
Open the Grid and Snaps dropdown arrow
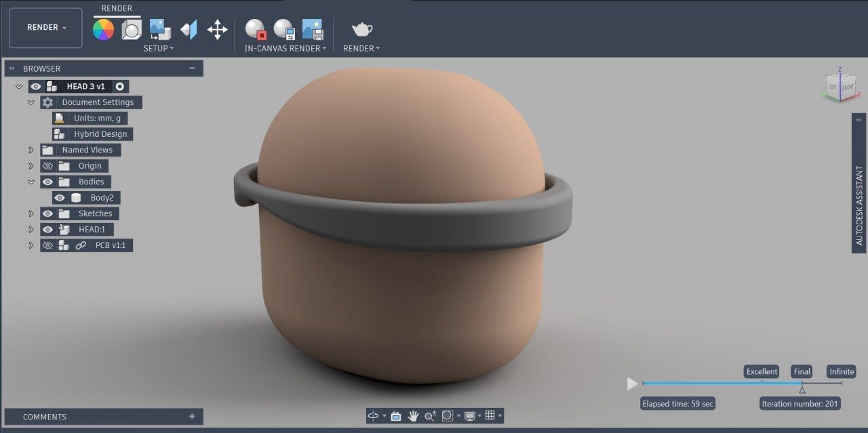pos(500,416)
